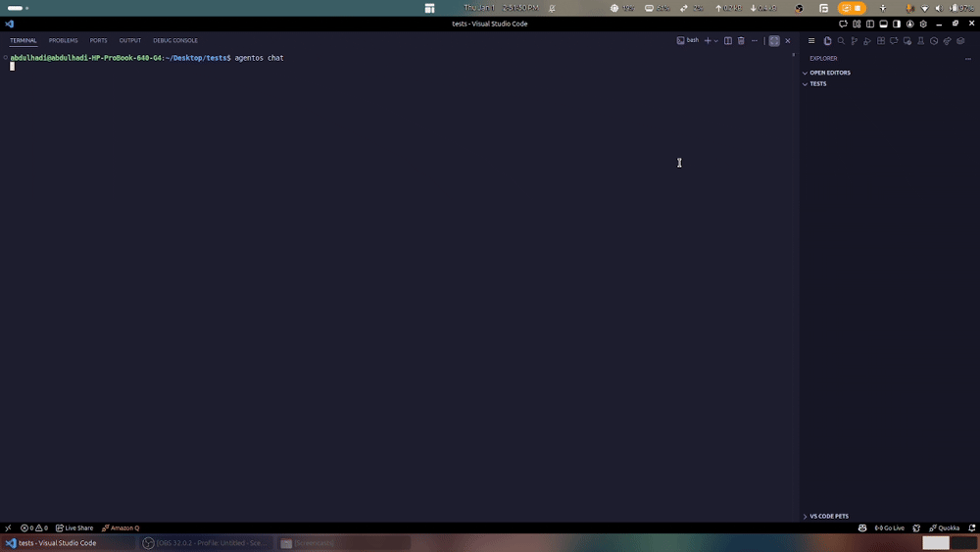
Task: Open the Manage gear in title bar
Action: pos(923,24)
